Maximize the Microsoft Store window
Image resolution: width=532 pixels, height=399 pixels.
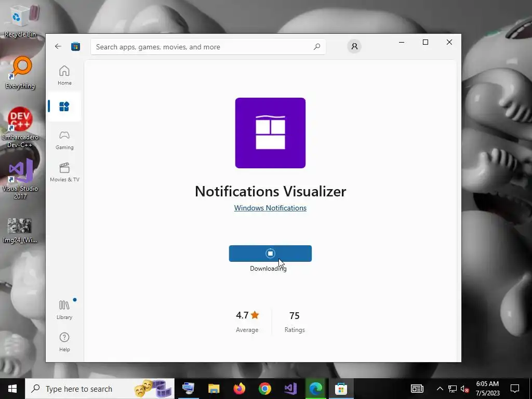click(425, 42)
